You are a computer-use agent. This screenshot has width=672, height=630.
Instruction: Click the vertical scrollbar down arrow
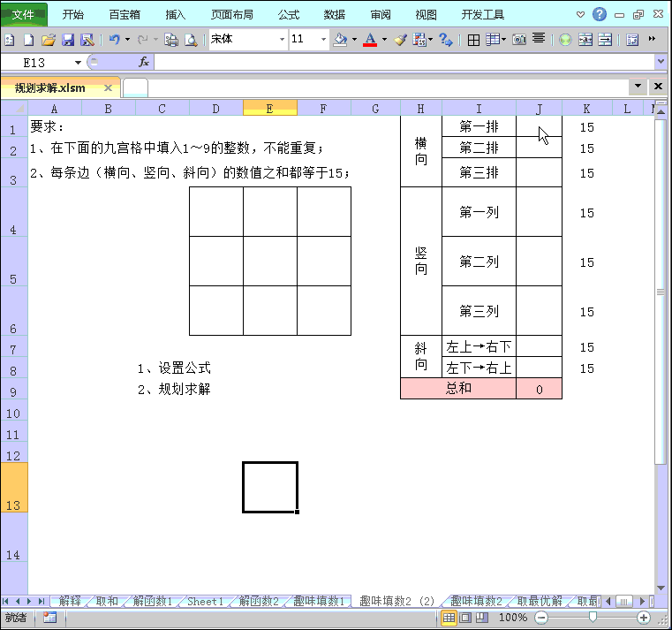click(661, 588)
